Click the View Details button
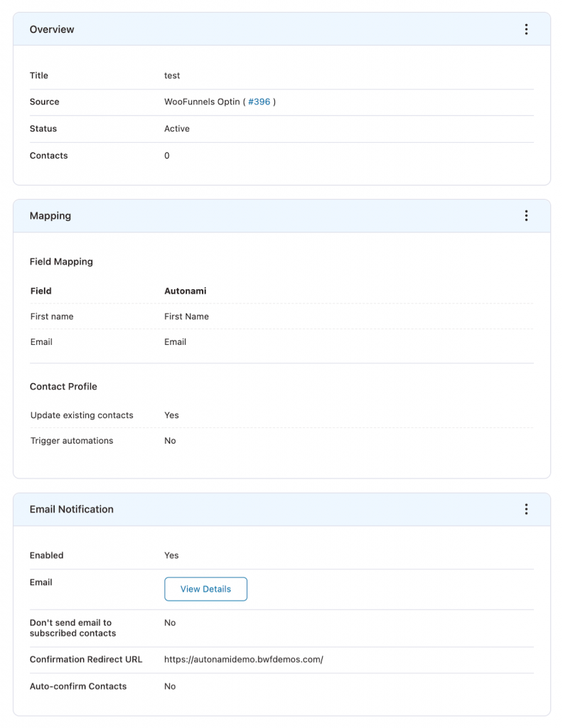The height and width of the screenshot is (728, 563). click(x=205, y=589)
